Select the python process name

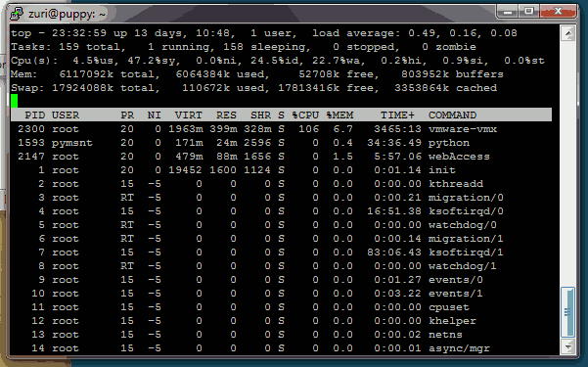[x=449, y=143]
